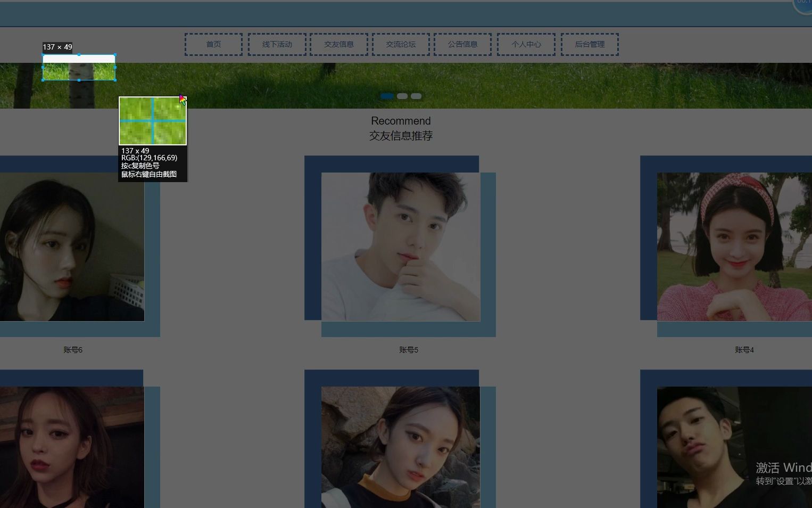Open profile photo of 账号6
This screenshot has height=508, width=812.
coord(72,247)
